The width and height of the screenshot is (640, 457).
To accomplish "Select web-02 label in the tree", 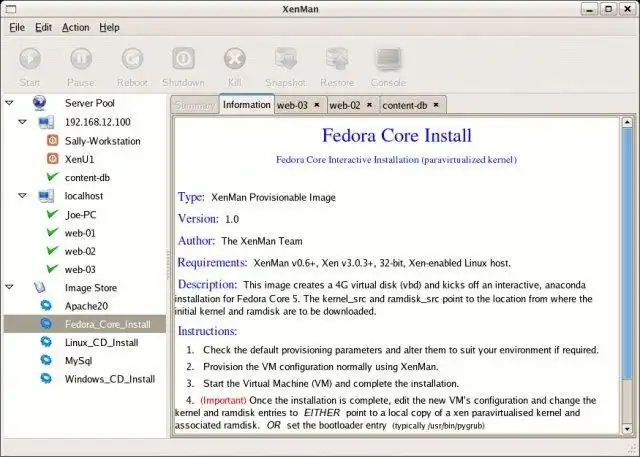I will tap(80, 251).
